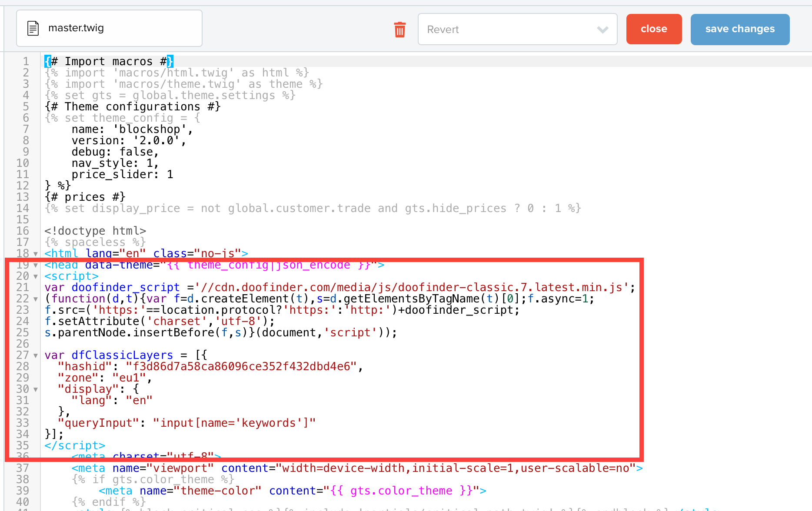Click '{# Theme configurations #}' comment
The width and height of the screenshot is (812, 511).
pyautogui.click(x=133, y=106)
